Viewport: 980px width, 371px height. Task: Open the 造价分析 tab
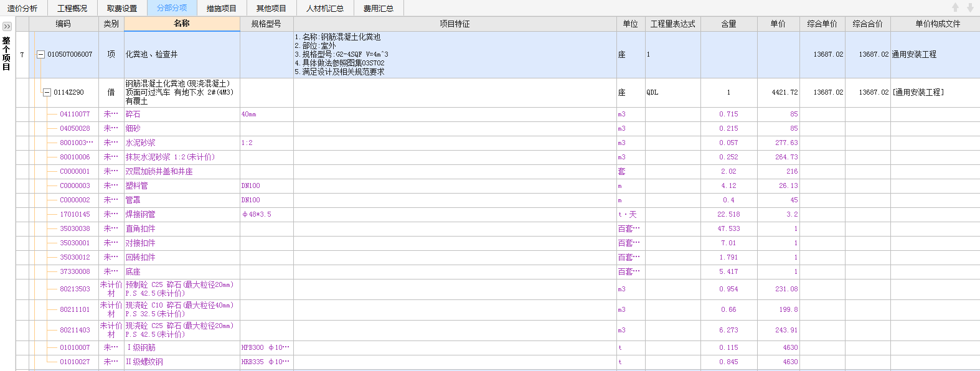[22, 8]
